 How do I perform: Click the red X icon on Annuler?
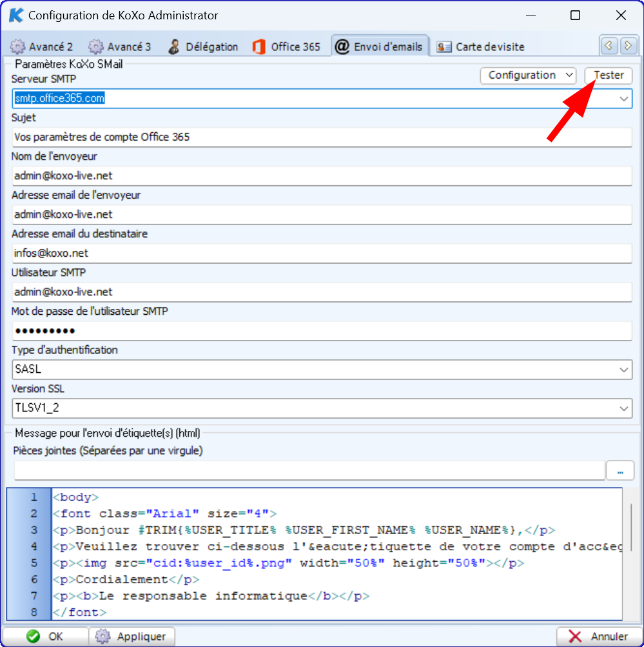pos(575,636)
